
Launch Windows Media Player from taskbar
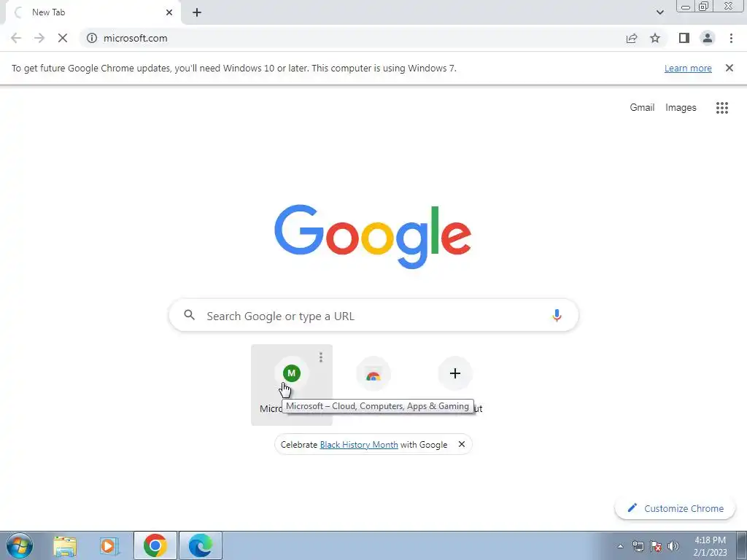pyautogui.click(x=109, y=546)
